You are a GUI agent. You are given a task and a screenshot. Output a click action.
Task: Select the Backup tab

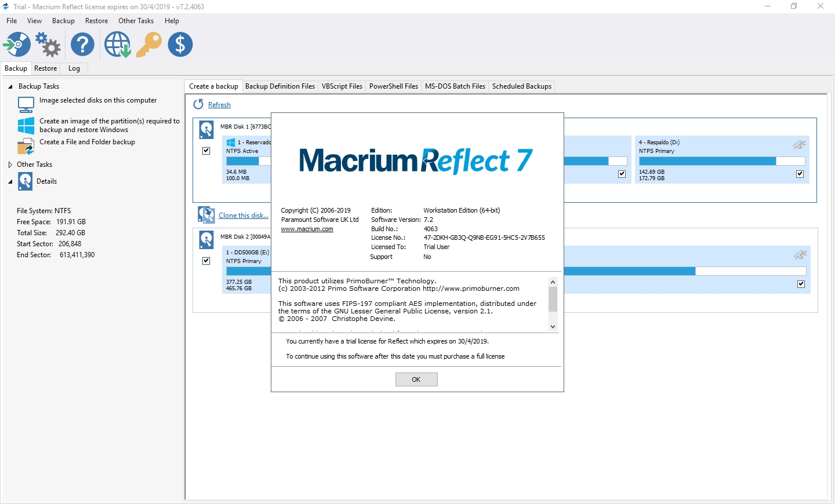click(16, 68)
